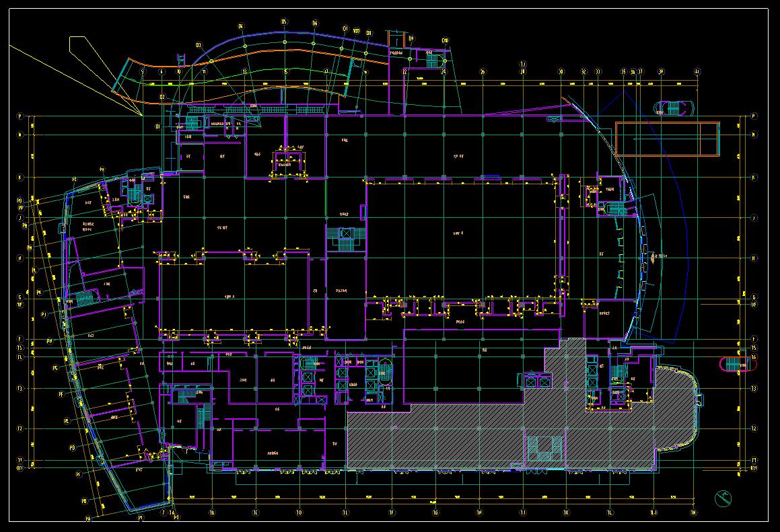Select grid bubble D4
The image size is (780, 532).
click(x=241, y=26)
